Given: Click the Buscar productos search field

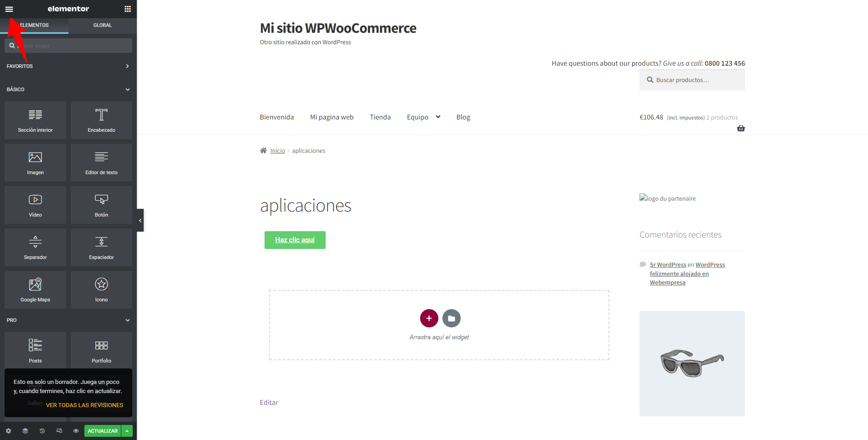Looking at the screenshot, I should pyautogui.click(x=692, y=80).
